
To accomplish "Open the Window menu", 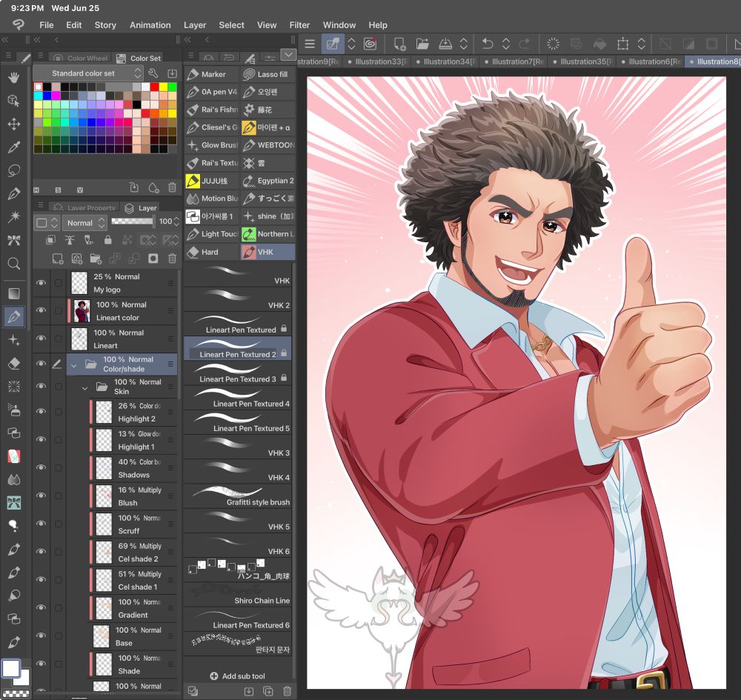I will click(x=339, y=25).
